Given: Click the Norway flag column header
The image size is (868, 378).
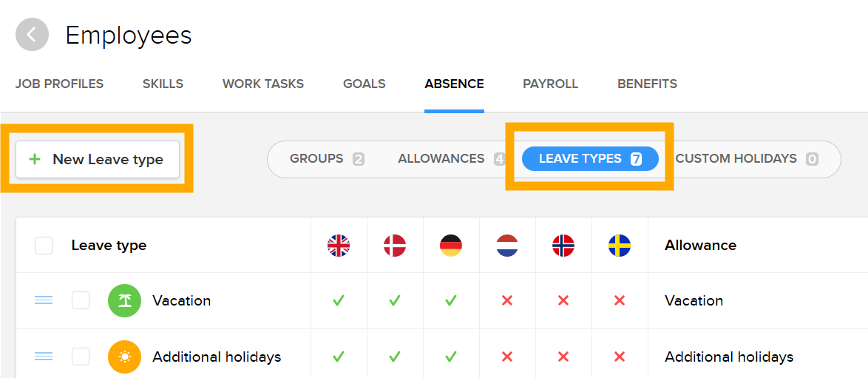Looking at the screenshot, I should (563, 246).
